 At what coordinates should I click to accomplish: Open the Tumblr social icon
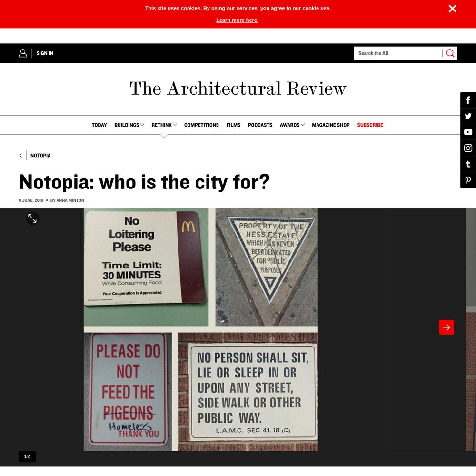coord(468,164)
